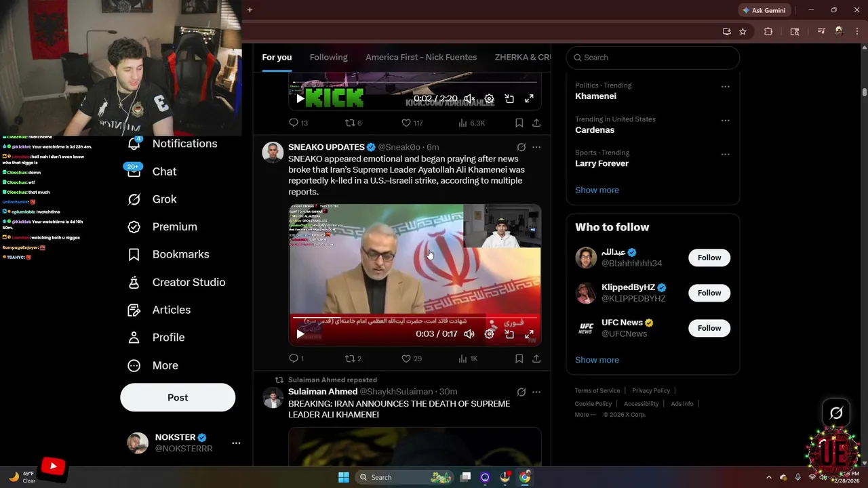Open options for Larry Forever trend

tap(725, 155)
